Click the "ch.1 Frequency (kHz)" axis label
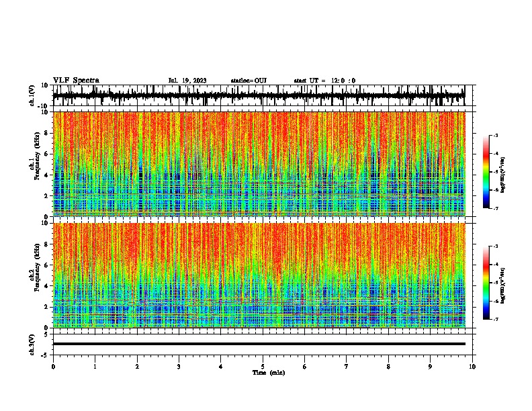Image resolution: width=532 pixels, height=411 pixels. coord(34,155)
